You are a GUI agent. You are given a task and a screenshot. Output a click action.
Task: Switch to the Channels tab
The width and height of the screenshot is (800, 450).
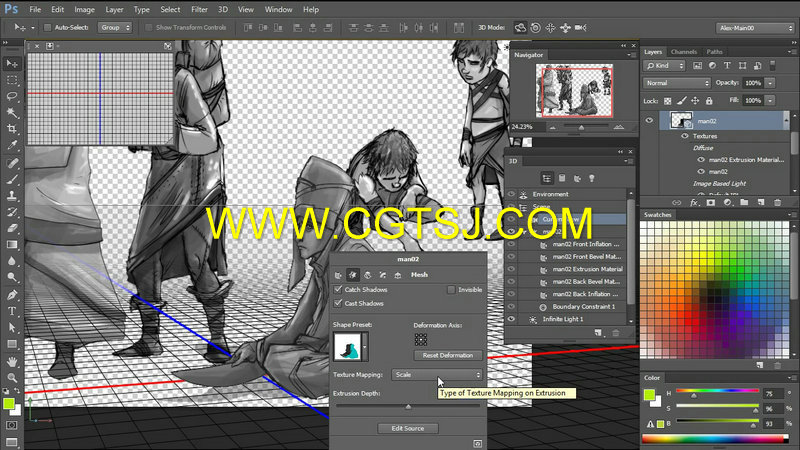(x=684, y=52)
